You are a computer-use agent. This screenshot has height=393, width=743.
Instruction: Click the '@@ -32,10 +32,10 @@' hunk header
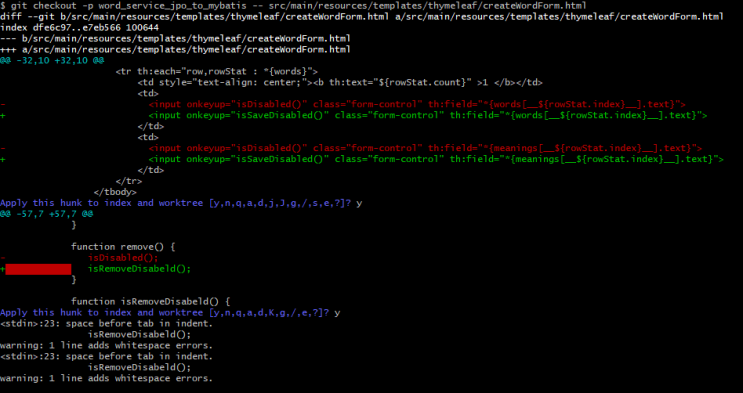[x=52, y=61]
